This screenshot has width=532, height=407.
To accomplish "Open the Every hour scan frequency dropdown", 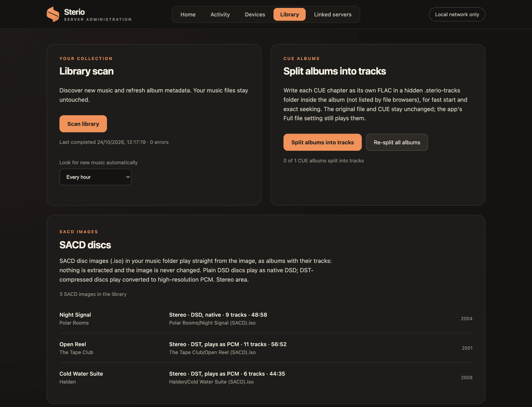I will [x=95, y=177].
